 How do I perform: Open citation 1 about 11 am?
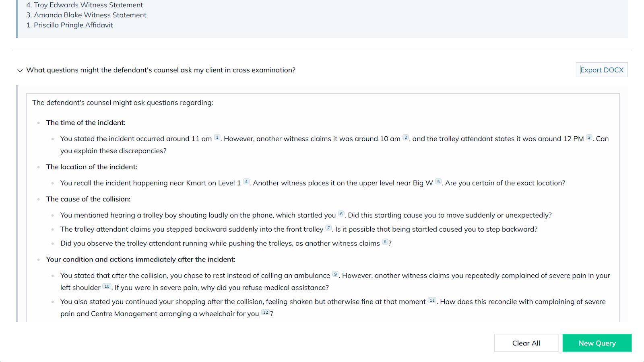[x=217, y=138]
